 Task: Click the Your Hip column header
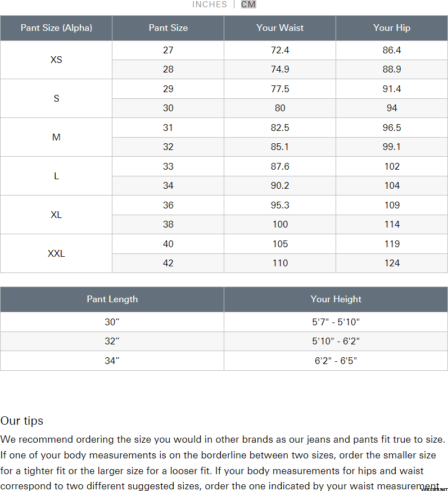tap(392, 28)
